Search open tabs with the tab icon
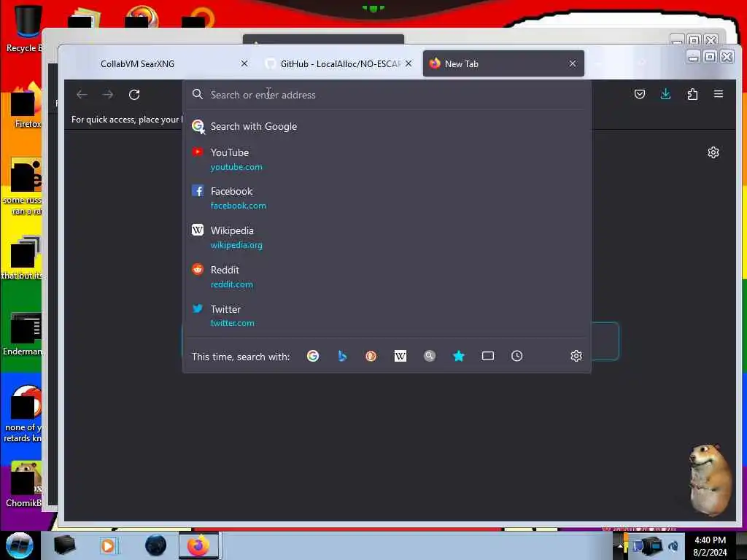The height and width of the screenshot is (560, 747). click(x=488, y=356)
